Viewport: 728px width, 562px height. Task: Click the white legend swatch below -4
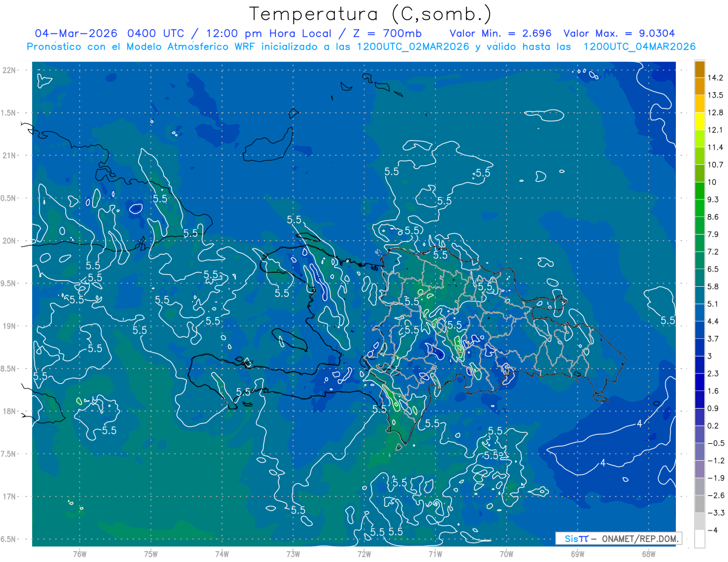point(699,538)
